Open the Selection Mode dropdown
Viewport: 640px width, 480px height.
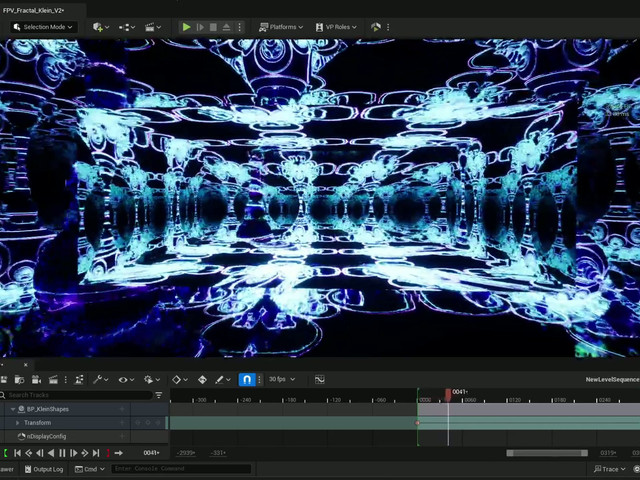coord(42,27)
